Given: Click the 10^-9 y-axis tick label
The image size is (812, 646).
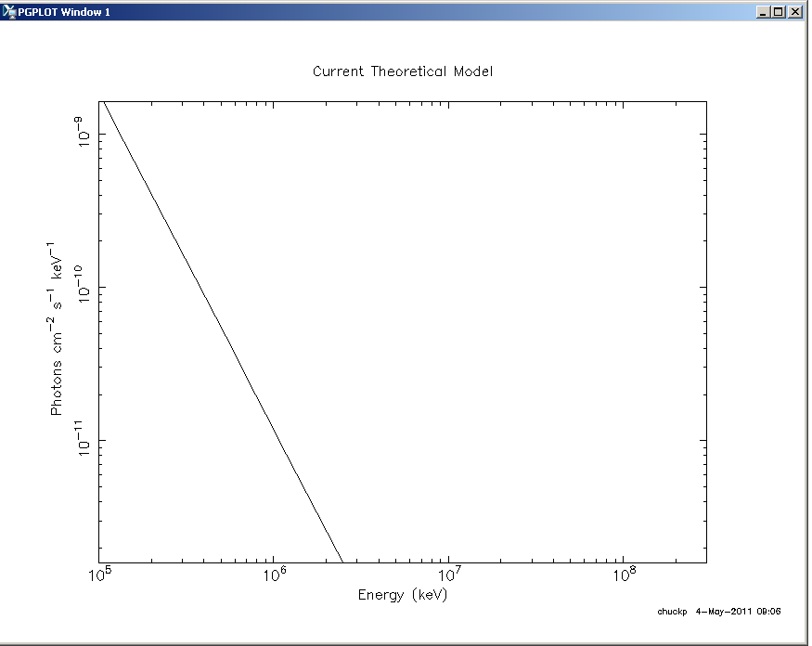Looking at the screenshot, I should click(x=82, y=132).
